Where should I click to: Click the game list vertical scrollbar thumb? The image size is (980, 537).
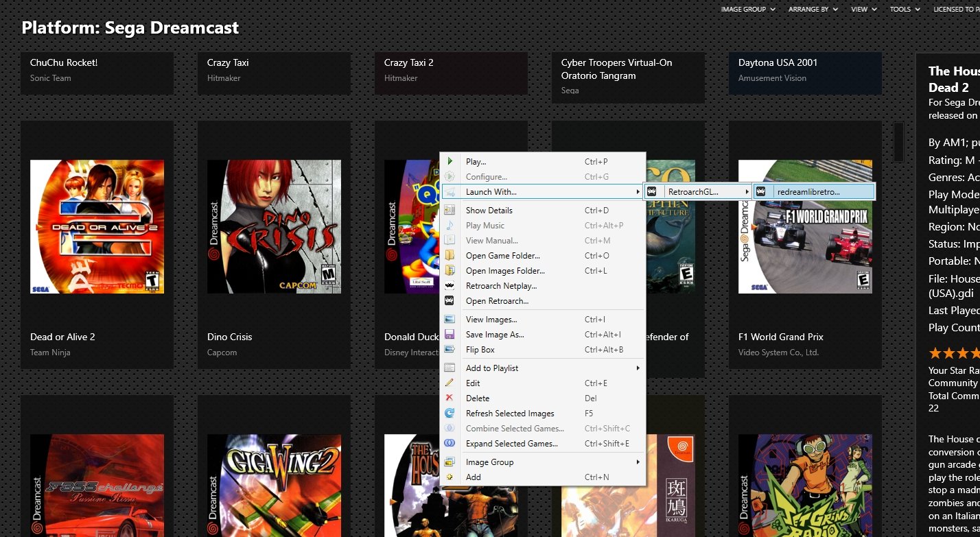pyautogui.click(x=898, y=141)
